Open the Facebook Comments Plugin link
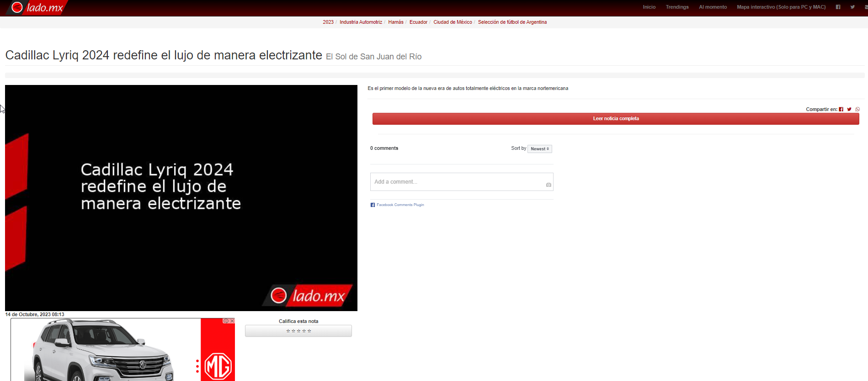 [400, 205]
